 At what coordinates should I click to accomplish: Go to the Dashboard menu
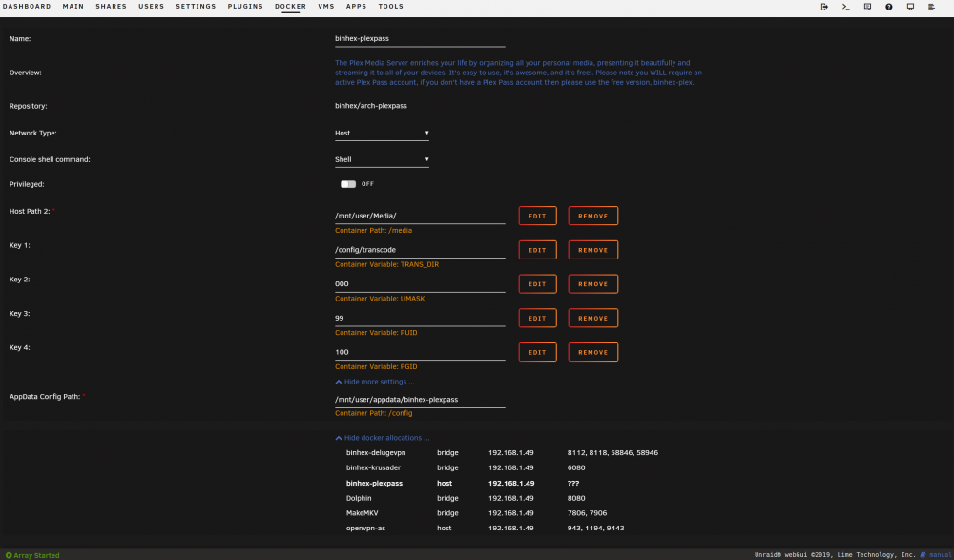coord(27,6)
